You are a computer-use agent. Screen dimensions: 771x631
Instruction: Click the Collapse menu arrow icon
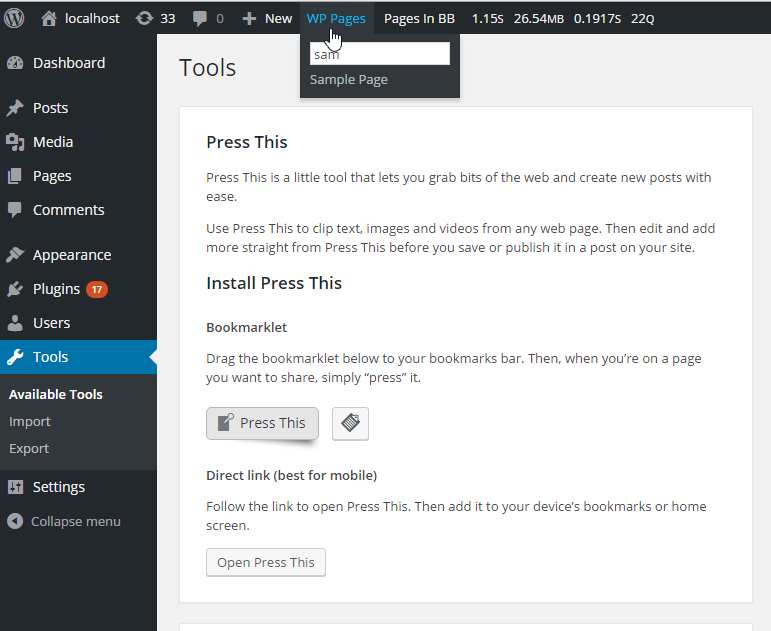[15, 521]
